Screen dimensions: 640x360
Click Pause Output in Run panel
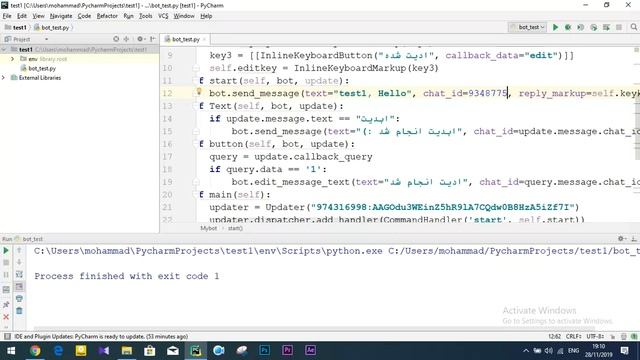[x=6, y=275]
